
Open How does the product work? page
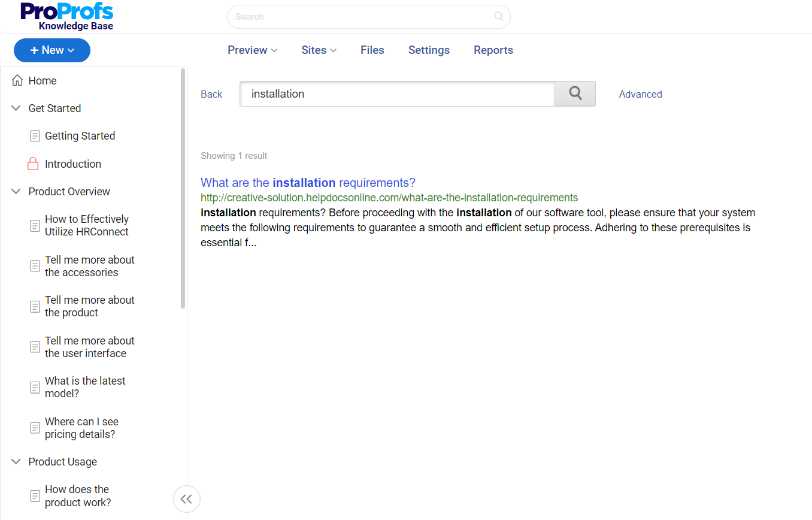click(78, 496)
